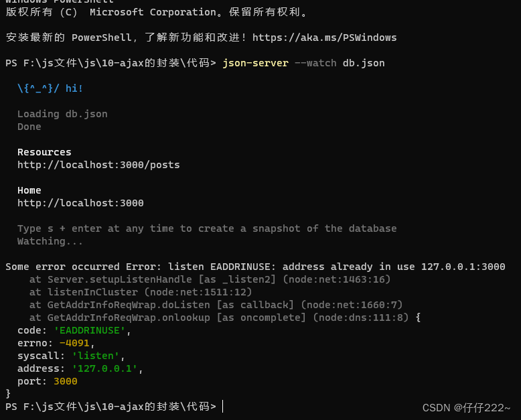This screenshot has height=420, width=521.
Task: Open the Home http://localhost:3000 URL
Action: click(80, 203)
